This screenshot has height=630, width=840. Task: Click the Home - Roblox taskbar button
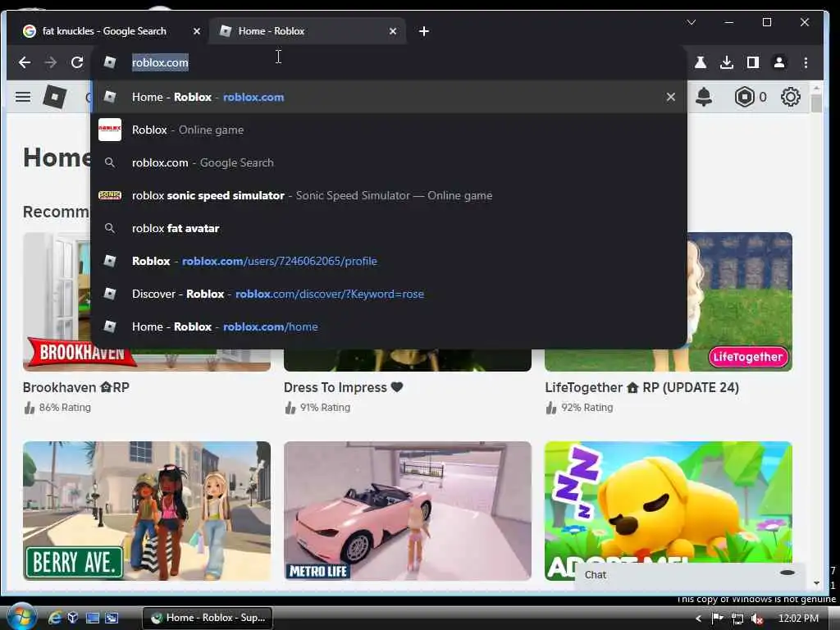208,619
